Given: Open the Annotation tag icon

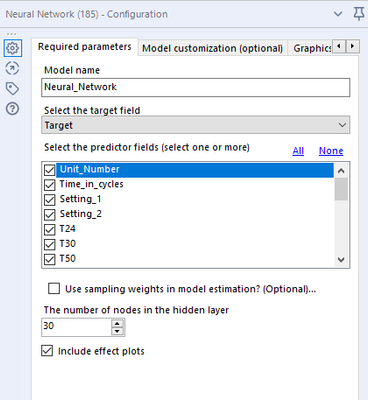Looking at the screenshot, I should tap(12, 89).
